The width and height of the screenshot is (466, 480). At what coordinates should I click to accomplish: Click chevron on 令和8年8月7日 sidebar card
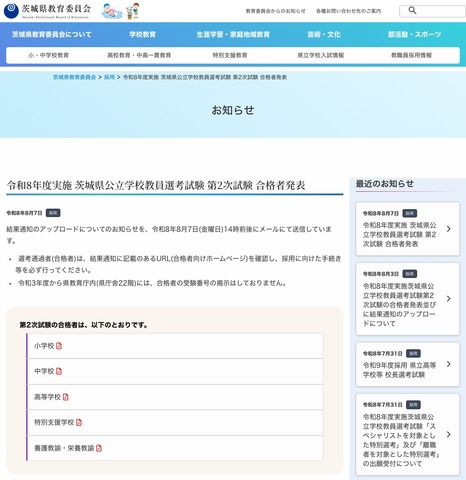(449, 229)
